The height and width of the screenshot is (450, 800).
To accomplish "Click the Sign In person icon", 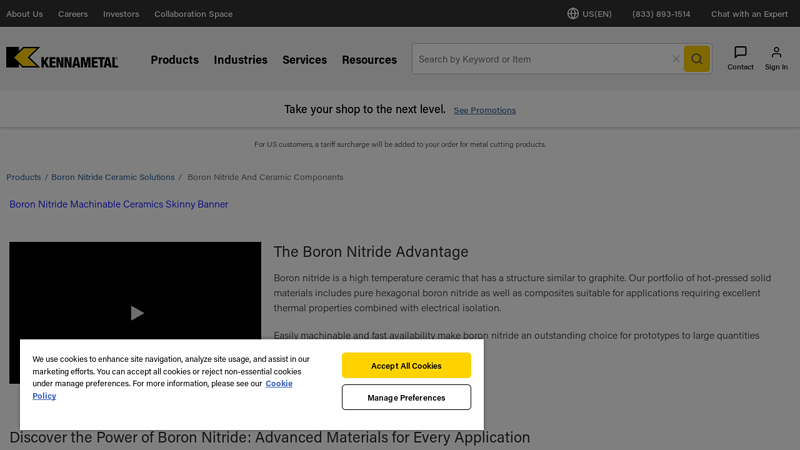I will (776, 53).
